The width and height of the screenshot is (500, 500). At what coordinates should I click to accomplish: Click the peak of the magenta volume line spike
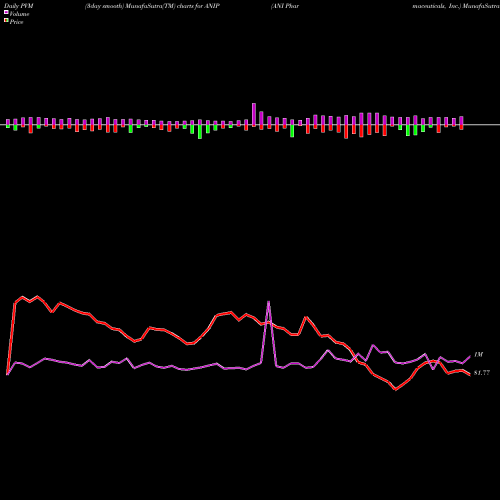point(269,302)
